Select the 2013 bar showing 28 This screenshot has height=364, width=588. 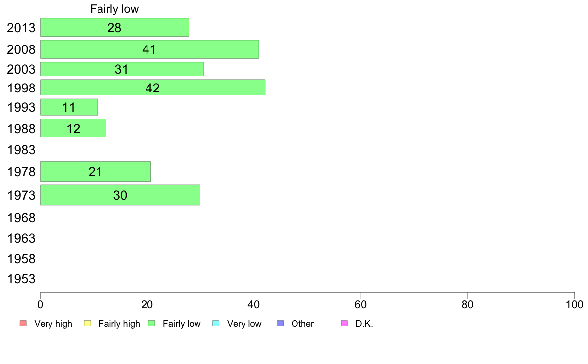(114, 27)
